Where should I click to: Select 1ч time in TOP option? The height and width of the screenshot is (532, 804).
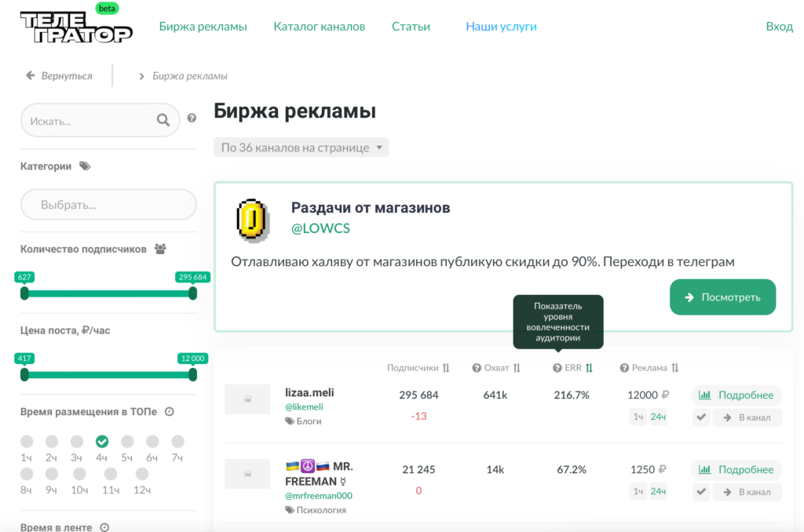tap(27, 442)
